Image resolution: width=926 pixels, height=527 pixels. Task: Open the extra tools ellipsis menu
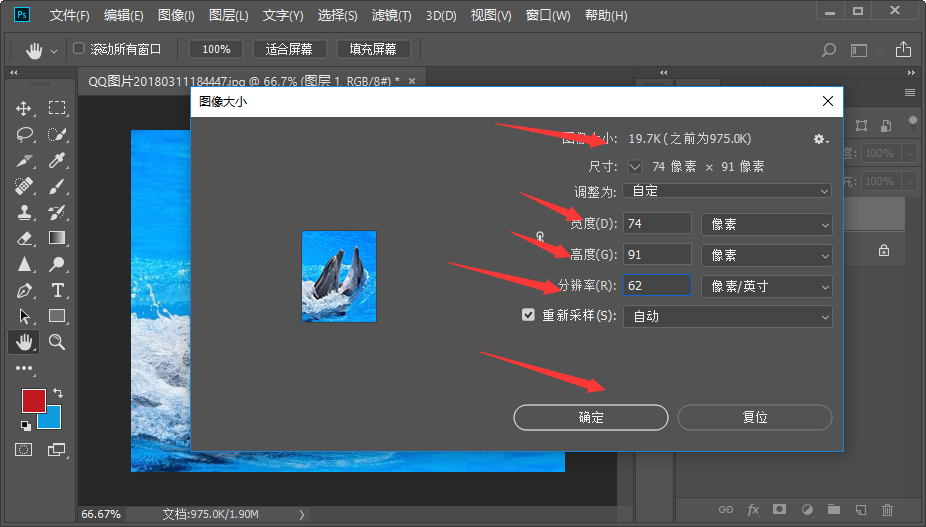point(24,368)
